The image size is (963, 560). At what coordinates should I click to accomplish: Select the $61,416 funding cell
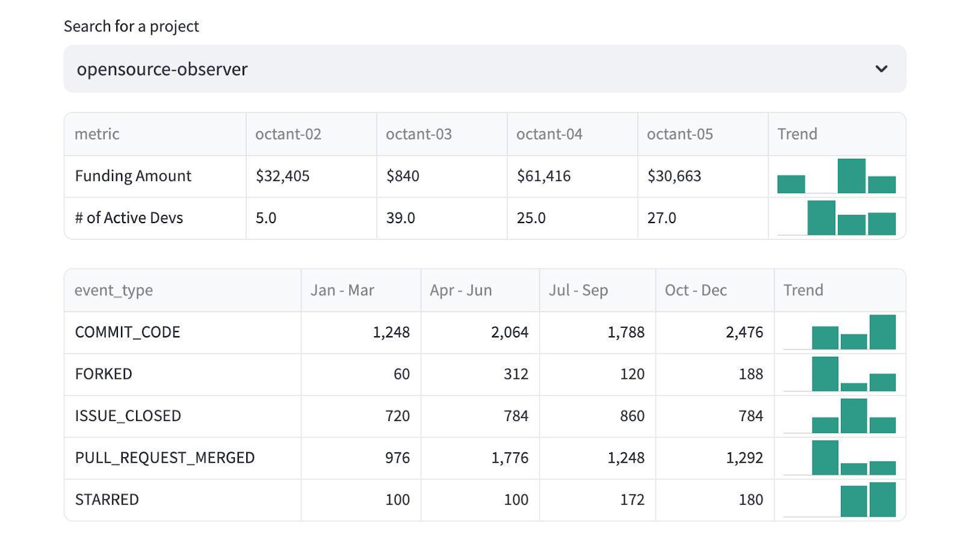pyautogui.click(x=543, y=176)
